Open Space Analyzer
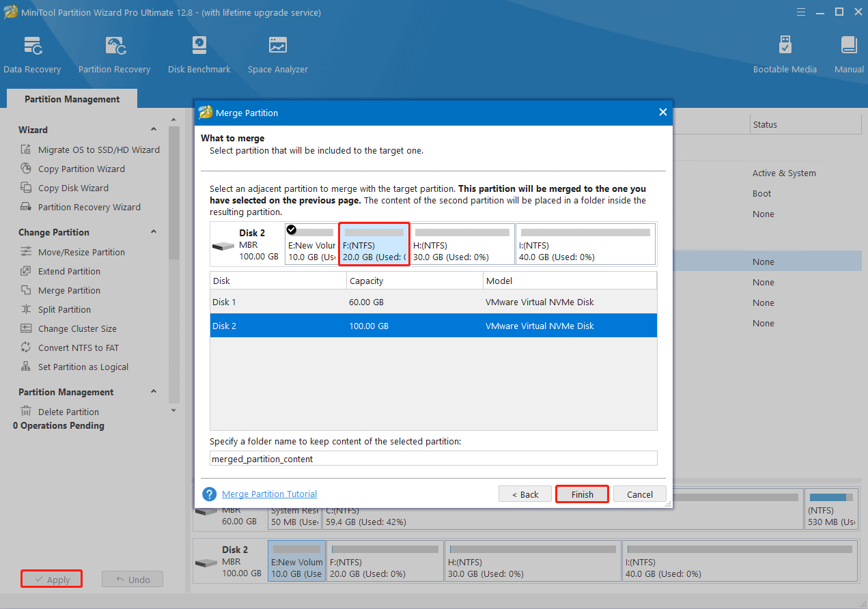Image resolution: width=868 pixels, height=609 pixels. click(x=278, y=55)
